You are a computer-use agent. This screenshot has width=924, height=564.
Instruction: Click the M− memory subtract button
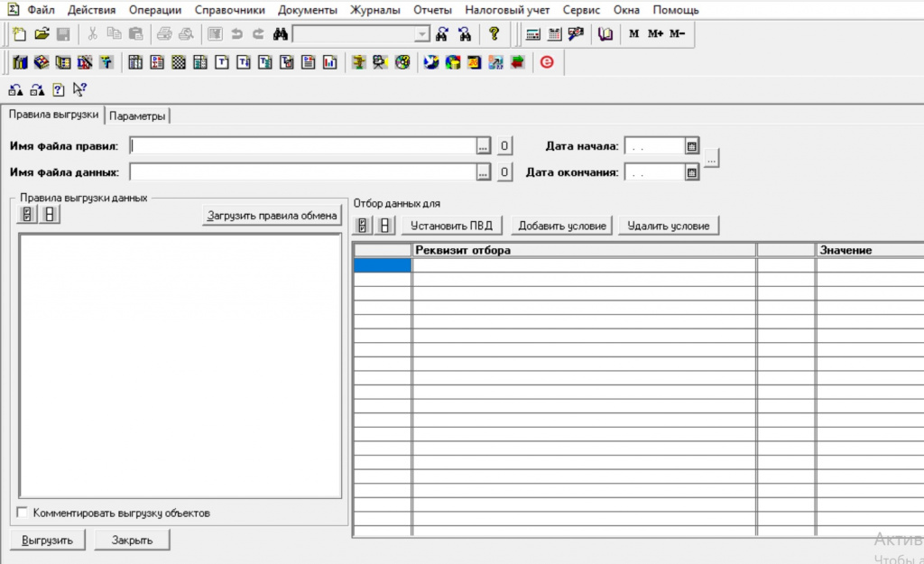pyautogui.click(x=677, y=33)
